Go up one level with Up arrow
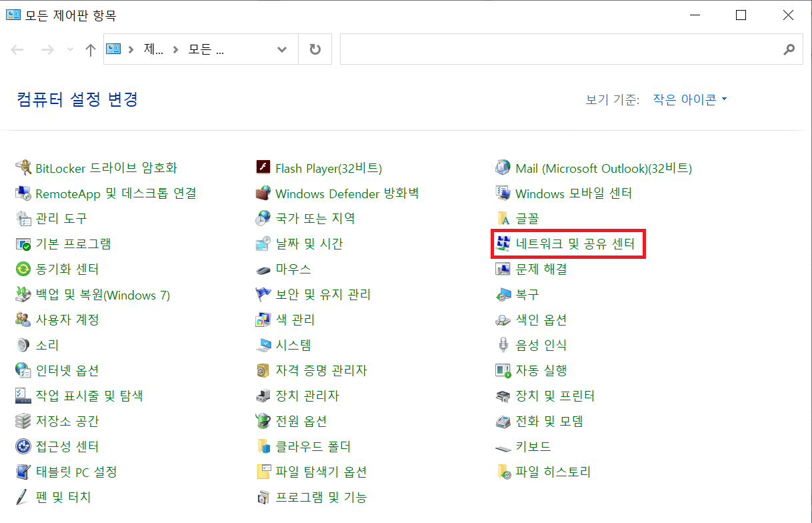812x523 pixels. point(91,50)
